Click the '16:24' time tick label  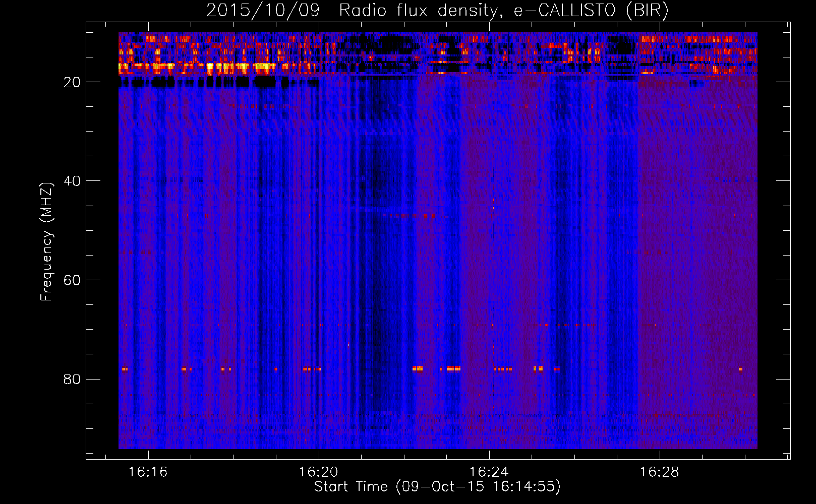click(489, 472)
